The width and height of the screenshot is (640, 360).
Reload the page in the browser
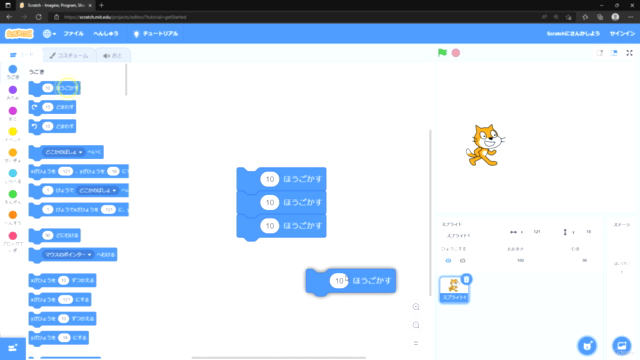[39, 17]
